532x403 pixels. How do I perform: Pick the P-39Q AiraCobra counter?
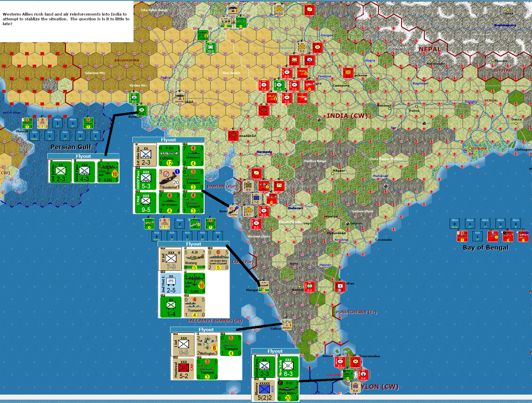149,224
